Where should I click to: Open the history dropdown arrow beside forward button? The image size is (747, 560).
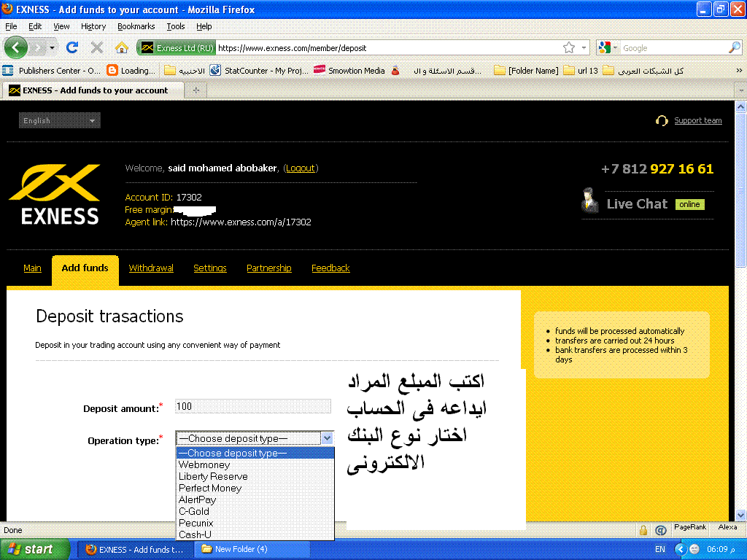click(x=52, y=47)
